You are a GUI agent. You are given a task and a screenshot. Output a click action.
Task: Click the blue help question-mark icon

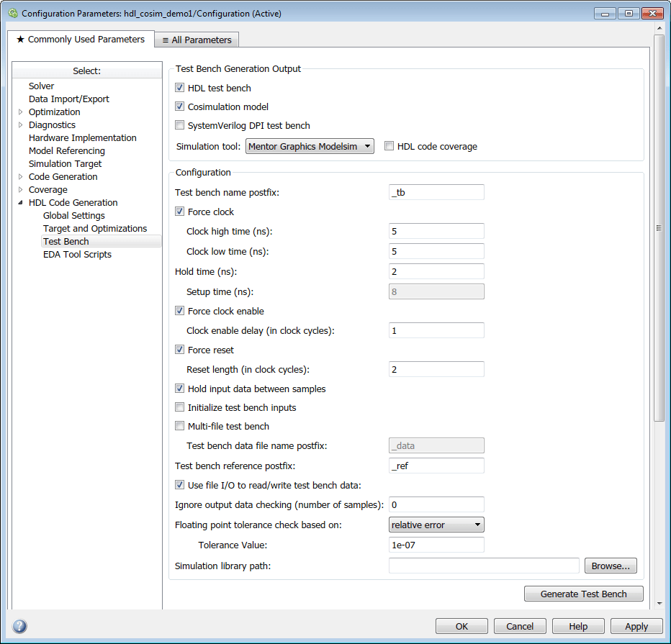pyautogui.click(x=19, y=626)
